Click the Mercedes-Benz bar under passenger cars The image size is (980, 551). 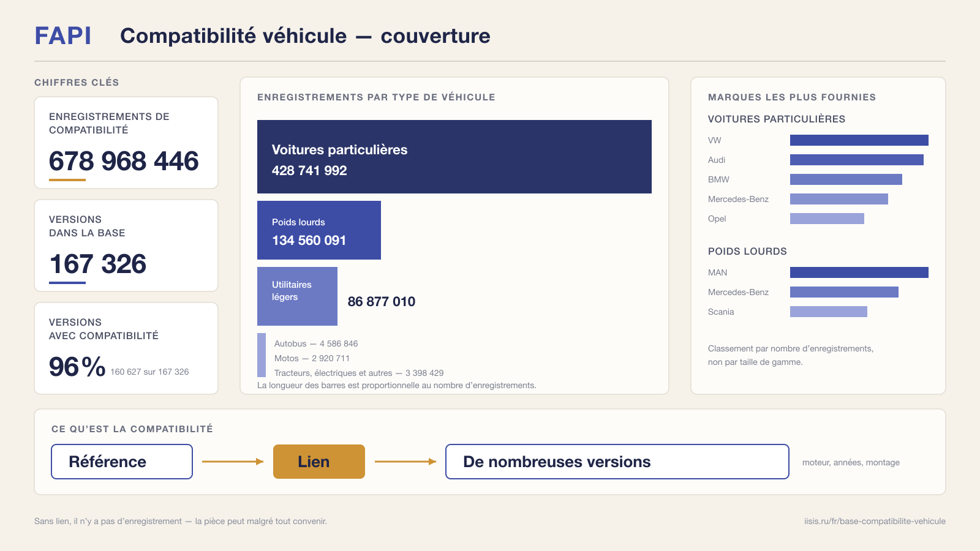click(839, 199)
